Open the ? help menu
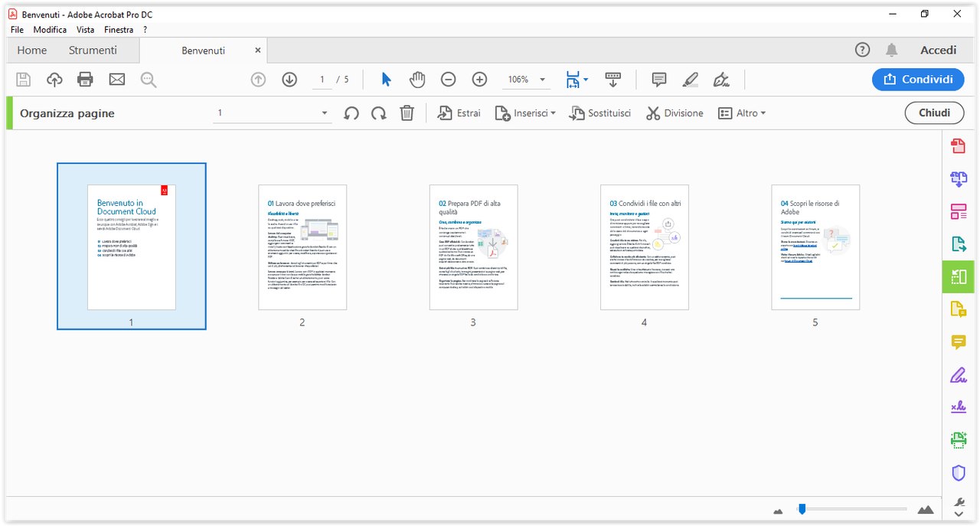Screen dimensions: 980x526 (x=145, y=30)
